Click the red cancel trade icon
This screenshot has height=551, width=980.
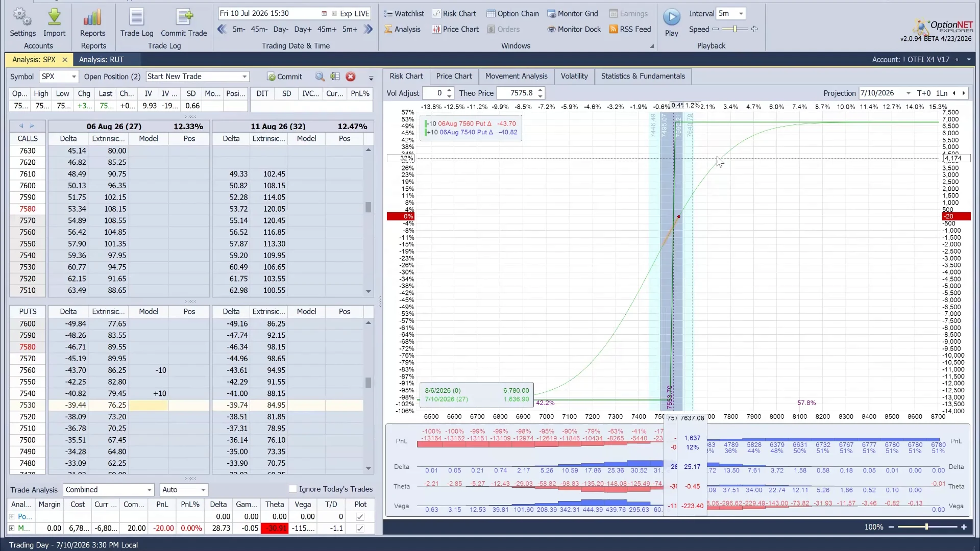pos(351,77)
